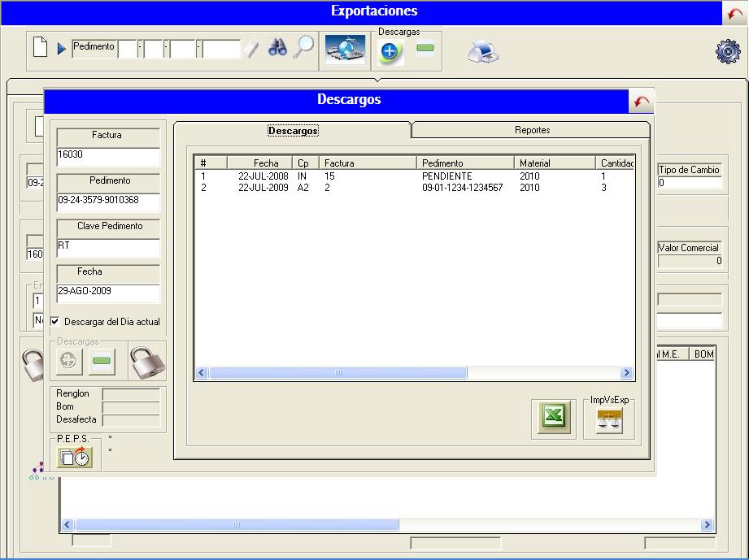Click the Fecha field showing 29-AGO-2009
Viewport: 749px width, 560px height.
108,293
